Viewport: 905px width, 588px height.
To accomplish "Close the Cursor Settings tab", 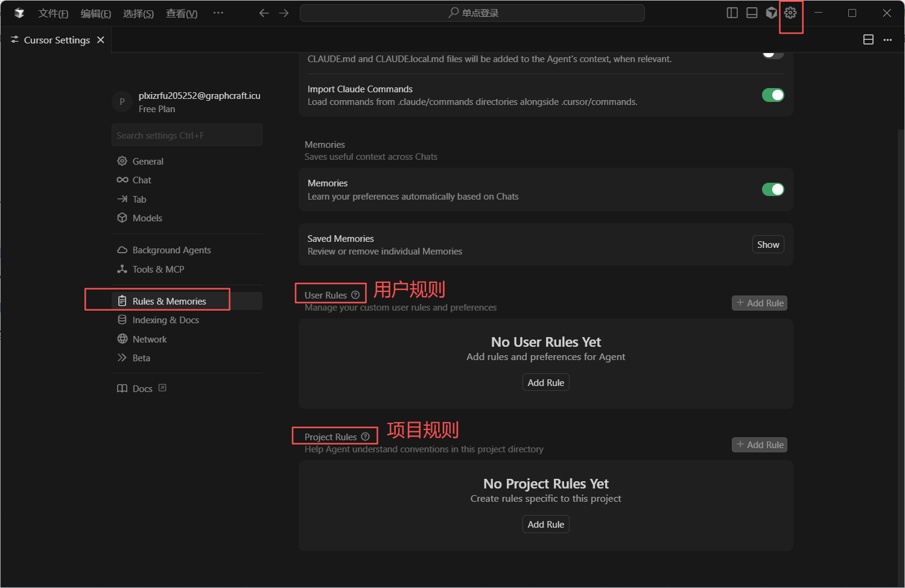I will (x=101, y=40).
